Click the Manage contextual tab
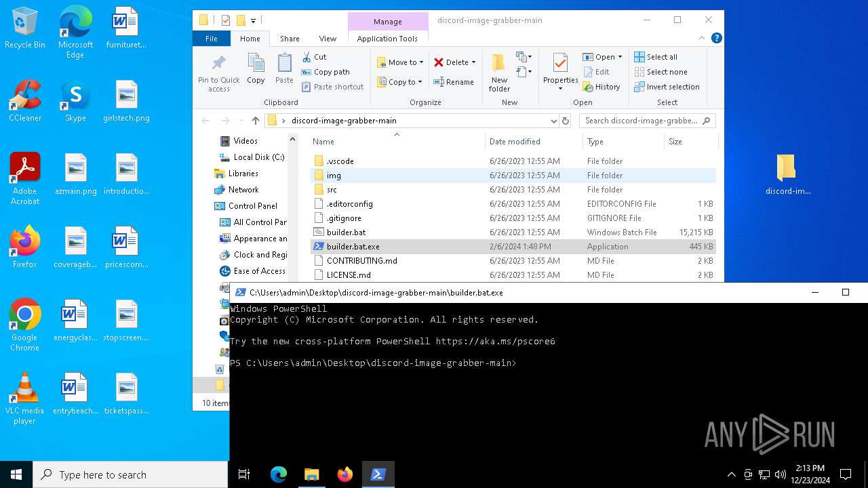 pos(387,21)
